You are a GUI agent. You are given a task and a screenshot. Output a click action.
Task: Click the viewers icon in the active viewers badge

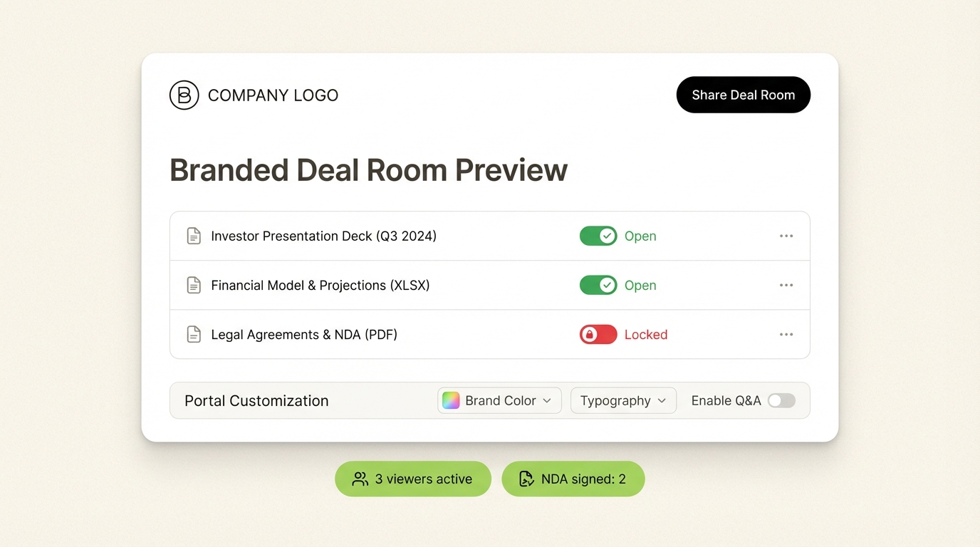point(360,479)
